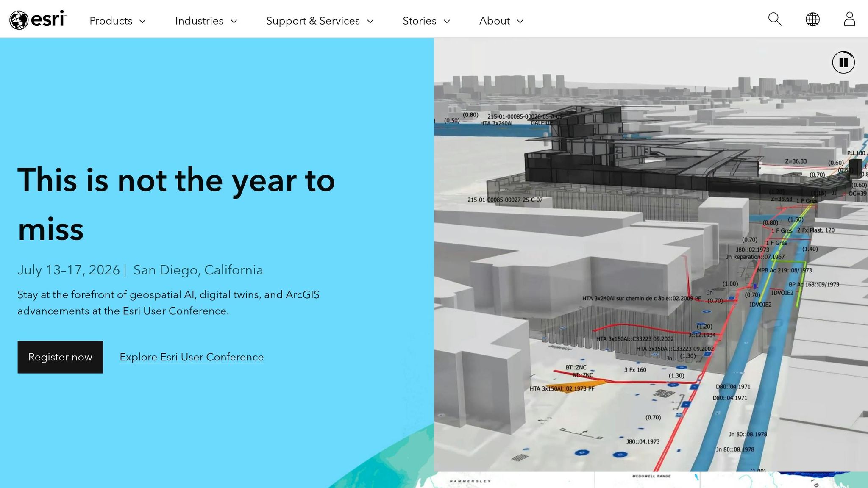
Task: Click the Register now button
Action: (x=60, y=357)
